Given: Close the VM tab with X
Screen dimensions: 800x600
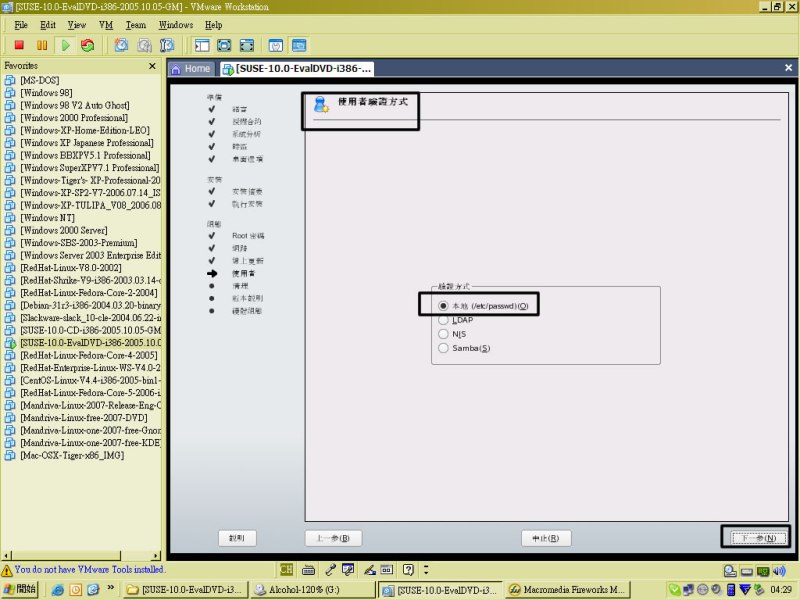Looking at the screenshot, I should click(x=788, y=67).
